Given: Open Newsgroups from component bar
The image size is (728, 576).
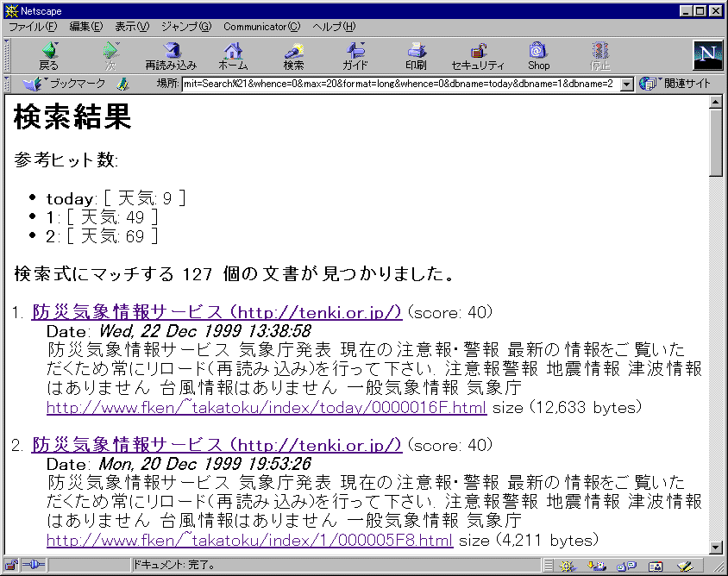Looking at the screenshot, I should 627,566.
